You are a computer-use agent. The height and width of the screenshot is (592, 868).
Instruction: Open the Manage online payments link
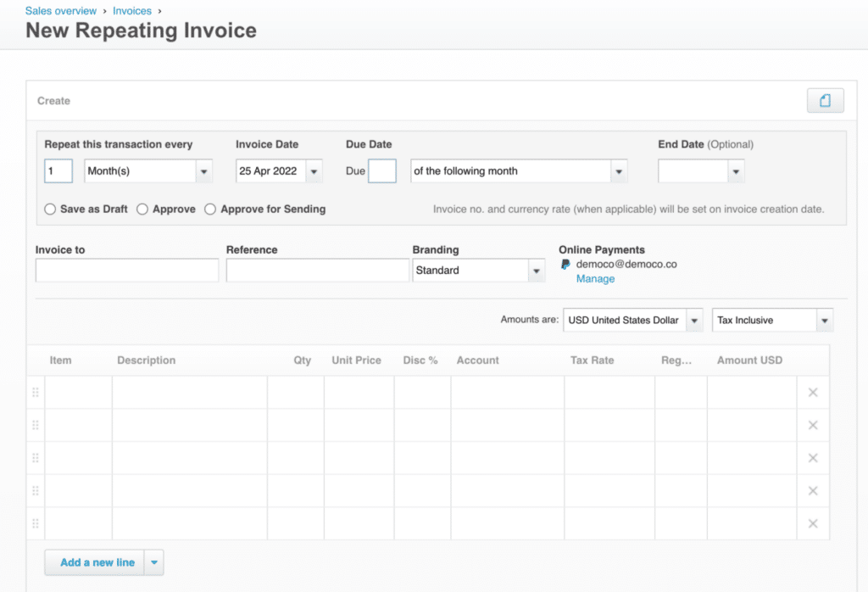tap(595, 278)
